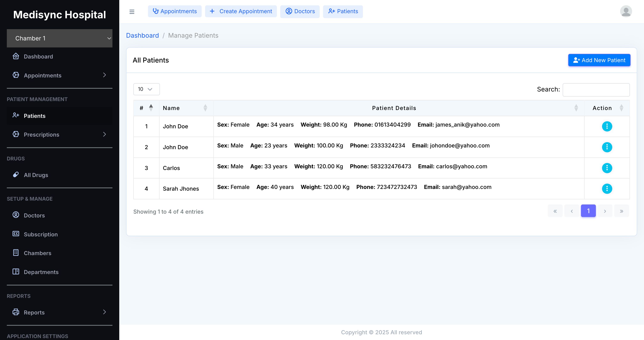Open the user avatar profile icon
This screenshot has height=340, width=644.
click(626, 11)
